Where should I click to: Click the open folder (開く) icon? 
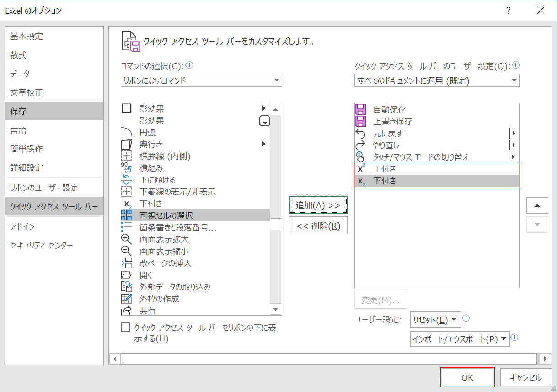point(127,275)
